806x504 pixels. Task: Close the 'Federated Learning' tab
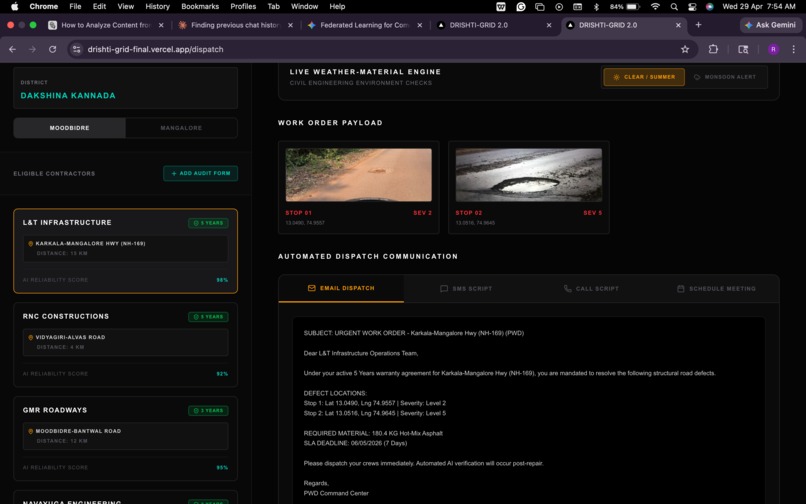419,25
